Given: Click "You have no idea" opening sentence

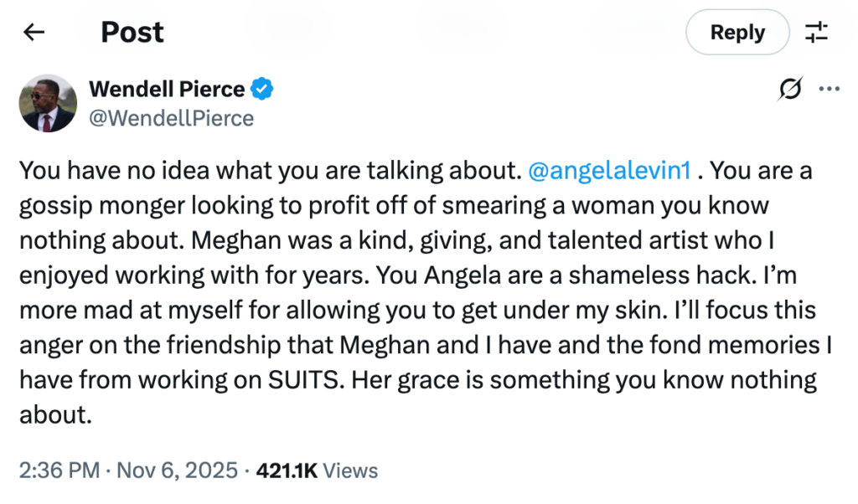Looking at the screenshot, I should pos(114,171).
